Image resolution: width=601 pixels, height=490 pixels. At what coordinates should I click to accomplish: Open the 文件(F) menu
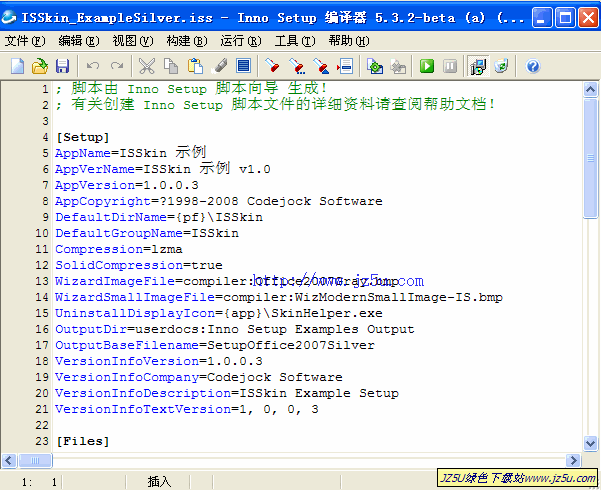[x=25, y=41]
